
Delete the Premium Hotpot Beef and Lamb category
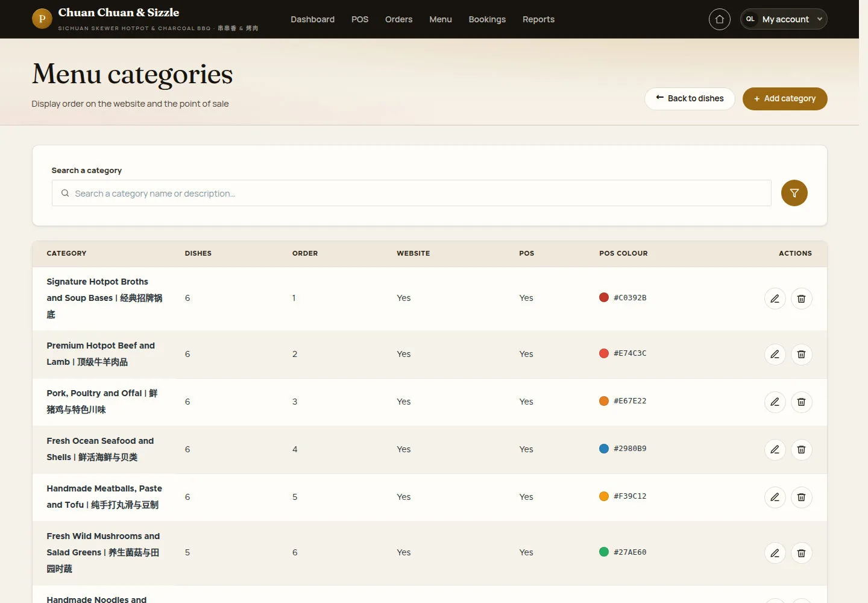801,354
